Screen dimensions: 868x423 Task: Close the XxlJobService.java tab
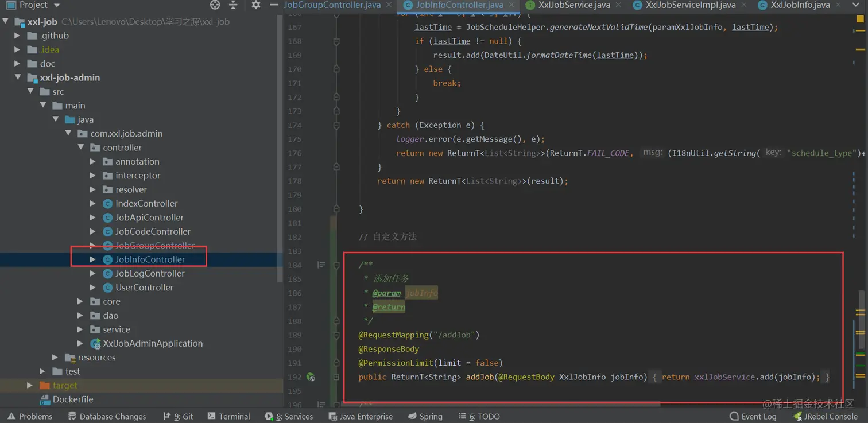pyautogui.click(x=619, y=5)
